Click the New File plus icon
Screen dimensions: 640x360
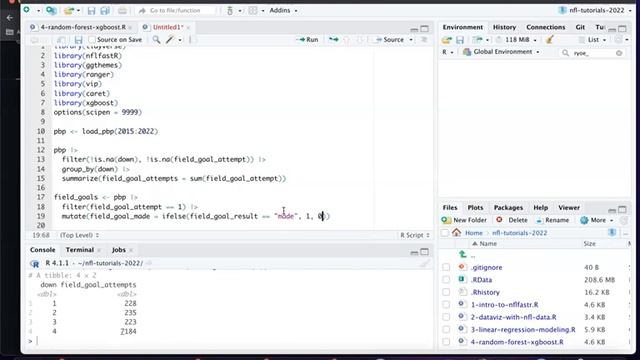pyautogui.click(x=27, y=10)
